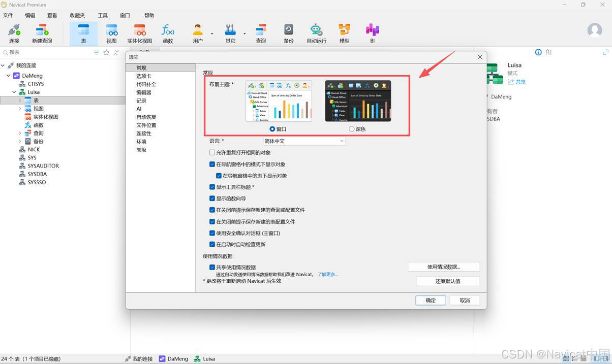Screen dimensions: 612x364
Task: Toggle 在关闭前提示保存新建的表配置文件 checkbox
Action: 212,221
